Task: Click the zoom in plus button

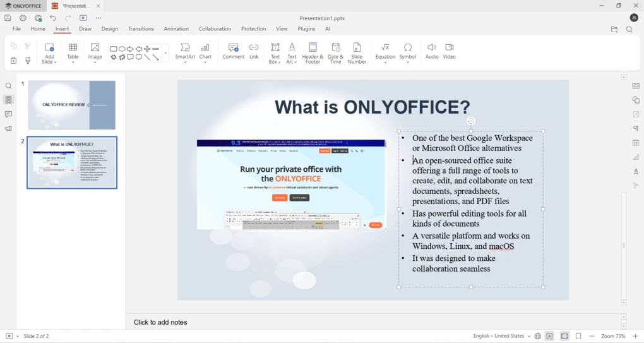Action: (x=635, y=336)
